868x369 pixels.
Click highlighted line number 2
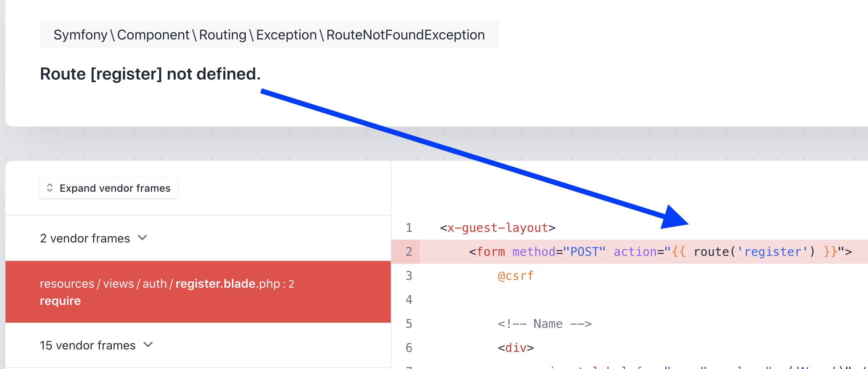(409, 252)
